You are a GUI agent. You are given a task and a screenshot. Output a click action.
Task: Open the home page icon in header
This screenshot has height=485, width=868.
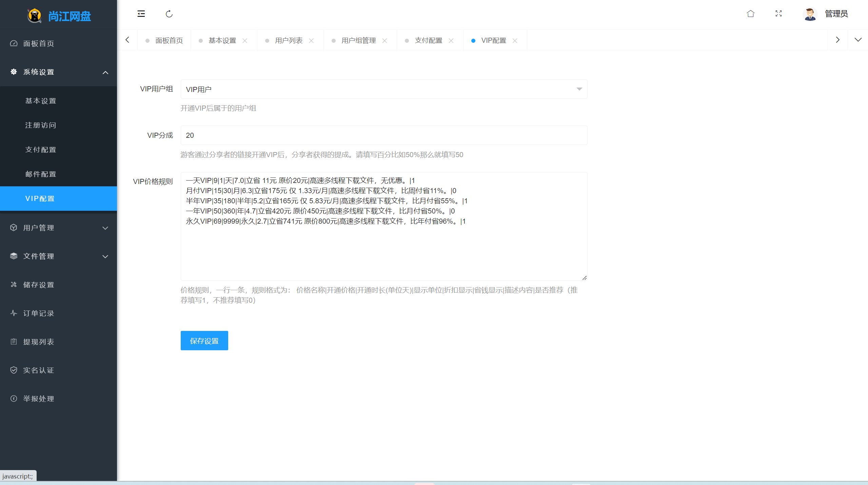[x=751, y=14]
